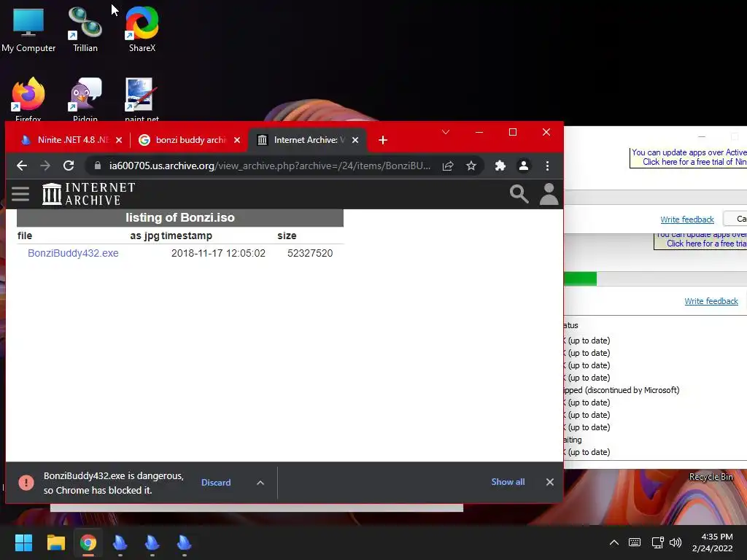747x560 pixels.
Task: Close the Internet Archive tab
Action: (355, 140)
